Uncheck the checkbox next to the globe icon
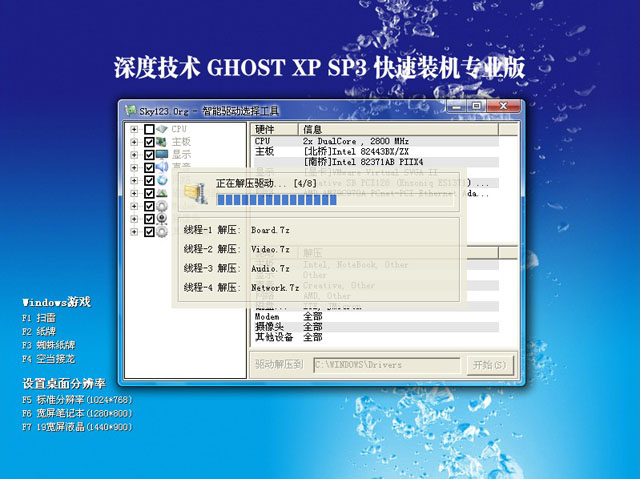Screen dimensions: 640x479 click(149, 180)
